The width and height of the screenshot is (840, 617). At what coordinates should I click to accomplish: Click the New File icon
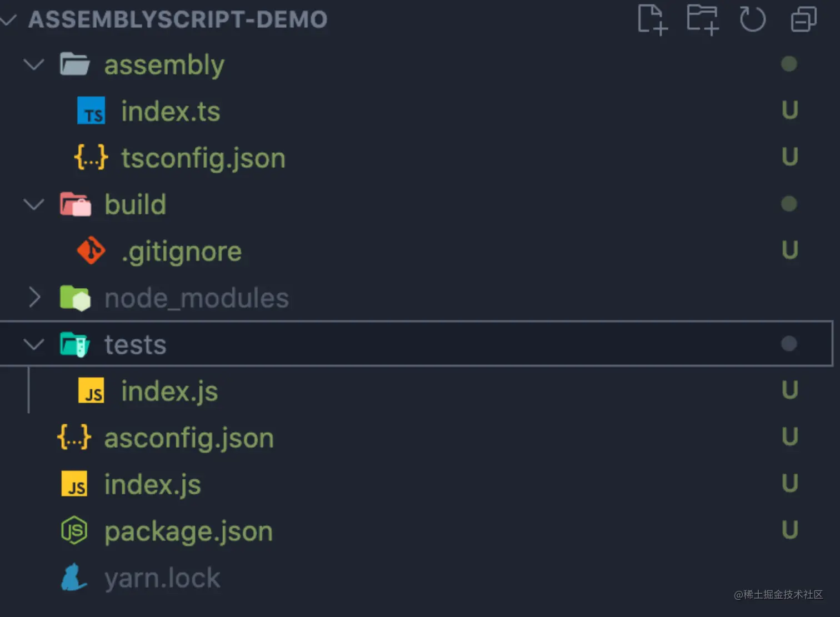652,20
